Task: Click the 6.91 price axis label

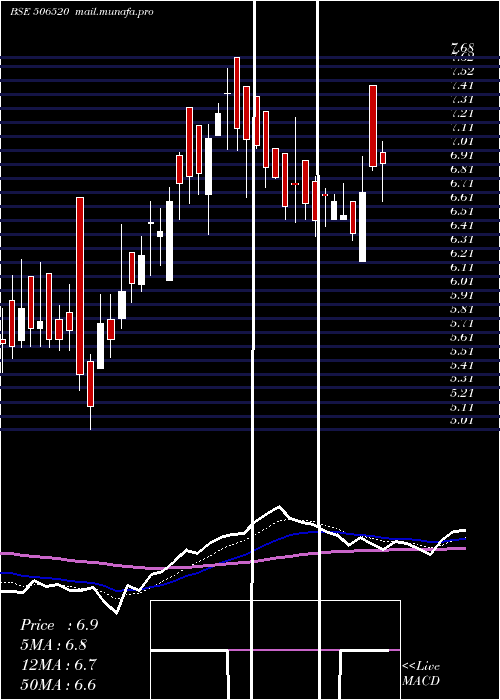Action: coord(462,155)
